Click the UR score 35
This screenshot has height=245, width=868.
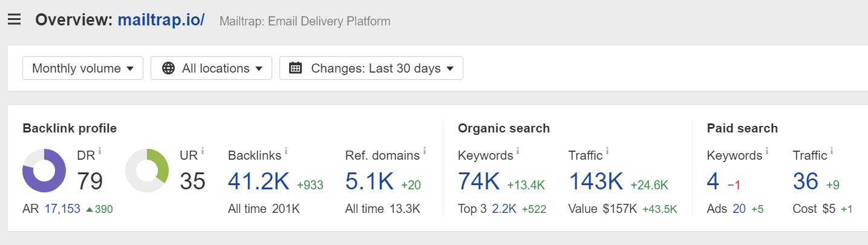pyautogui.click(x=193, y=181)
